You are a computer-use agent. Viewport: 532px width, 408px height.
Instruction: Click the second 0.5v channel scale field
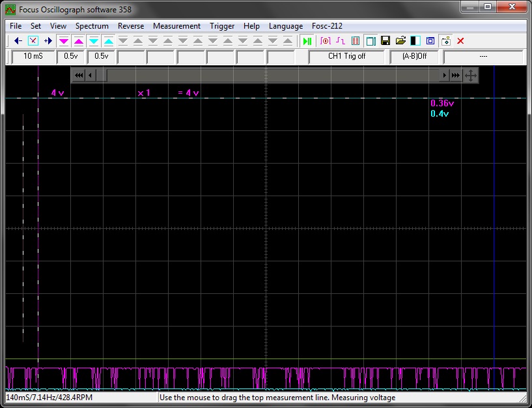click(101, 57)
